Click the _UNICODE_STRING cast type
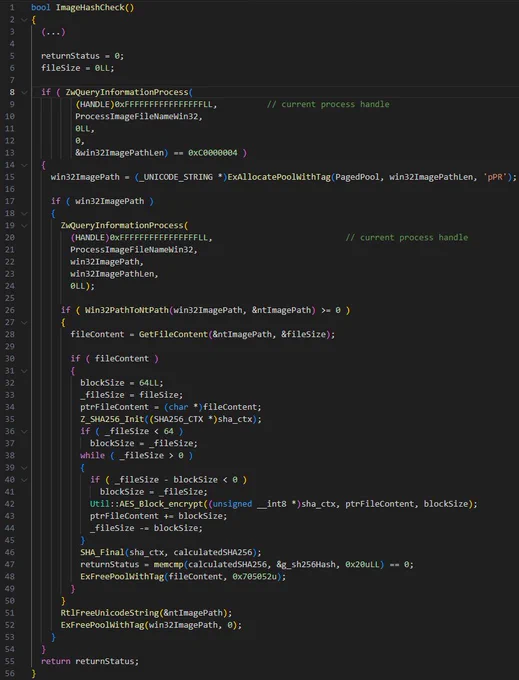Viewport: 519px width, 680px height. point(176,177)
